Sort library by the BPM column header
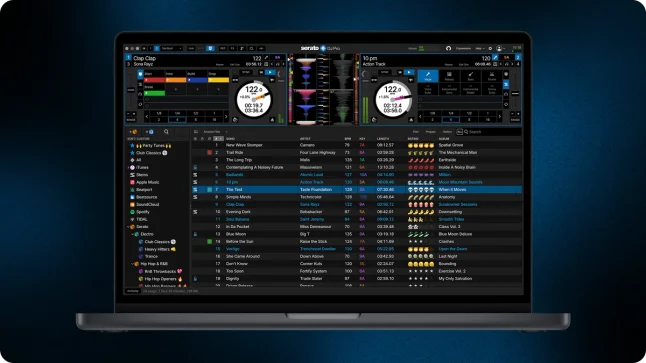The image size is (646, 363). (348, 139)
